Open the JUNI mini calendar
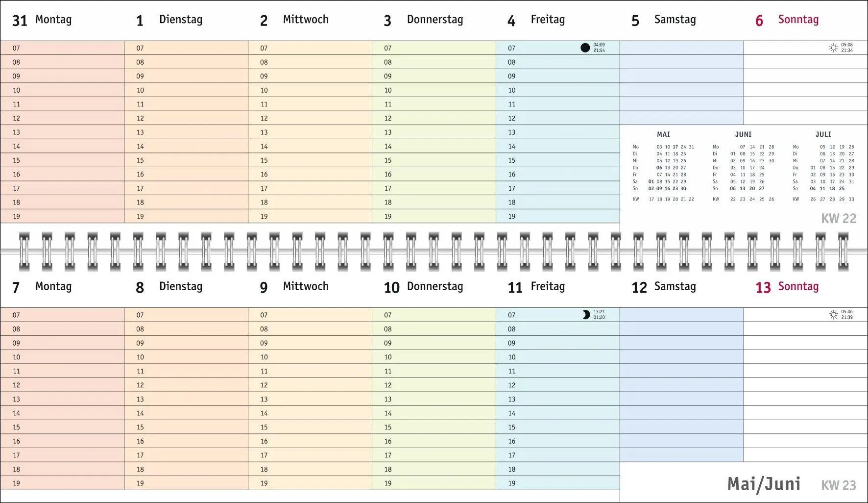The height and width of the screenshot is (503, 868). 743,167
